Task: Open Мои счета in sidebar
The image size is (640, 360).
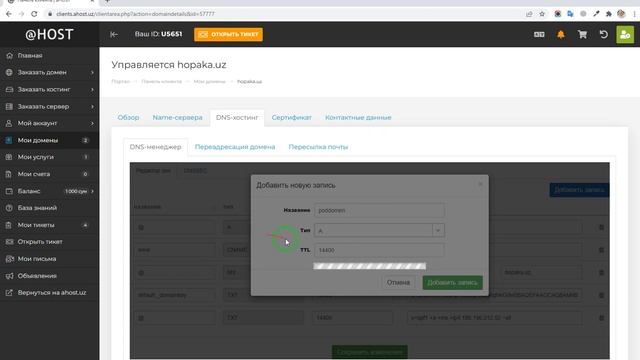Action: [49, 174]
